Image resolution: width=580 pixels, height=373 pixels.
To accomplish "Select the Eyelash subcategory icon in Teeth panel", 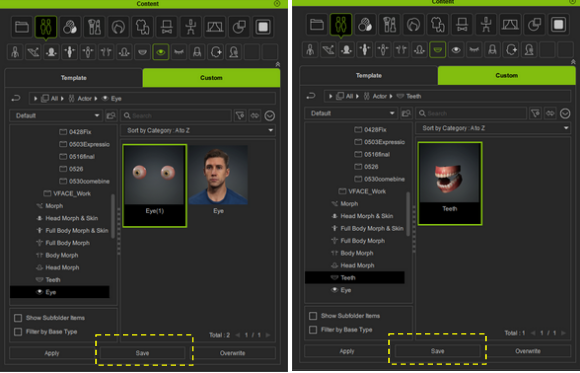I will [x=474, y=50].
